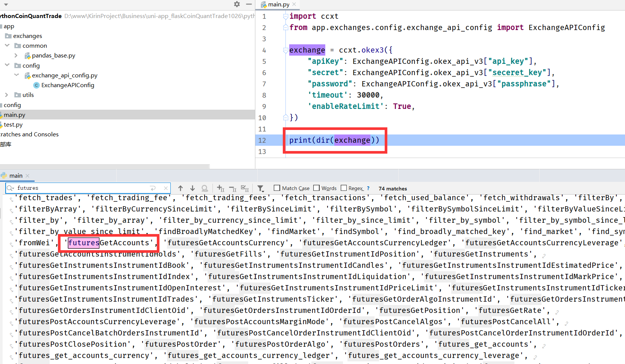The width and height of the screenshot is (625, 364).
Task: Click the clear search X button
Action: click(165, 188)
